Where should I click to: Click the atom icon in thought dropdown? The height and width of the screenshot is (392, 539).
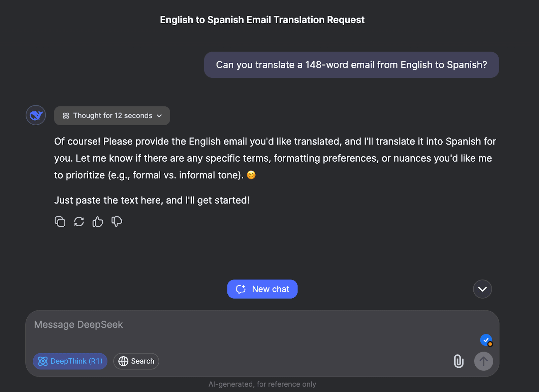click(66, 116)
